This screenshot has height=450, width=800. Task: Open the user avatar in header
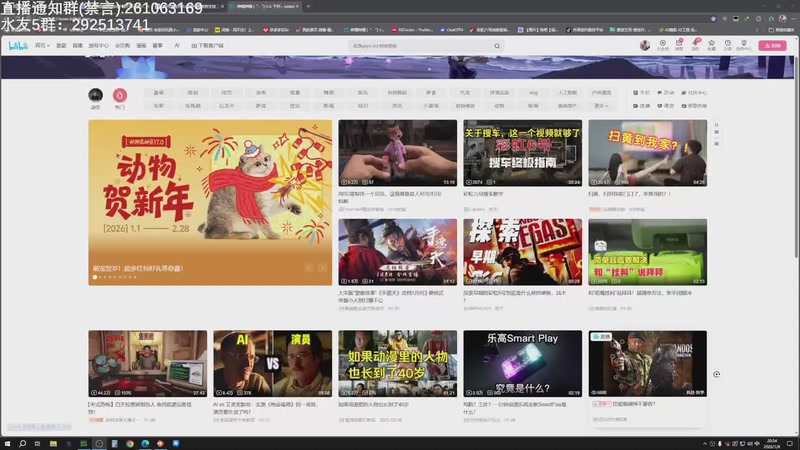[x=645, y=46]
